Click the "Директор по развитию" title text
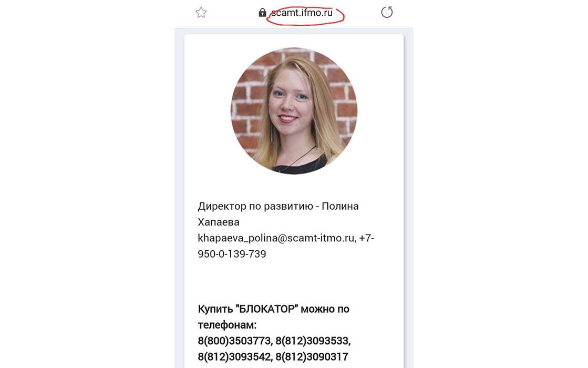 [255, 206]
